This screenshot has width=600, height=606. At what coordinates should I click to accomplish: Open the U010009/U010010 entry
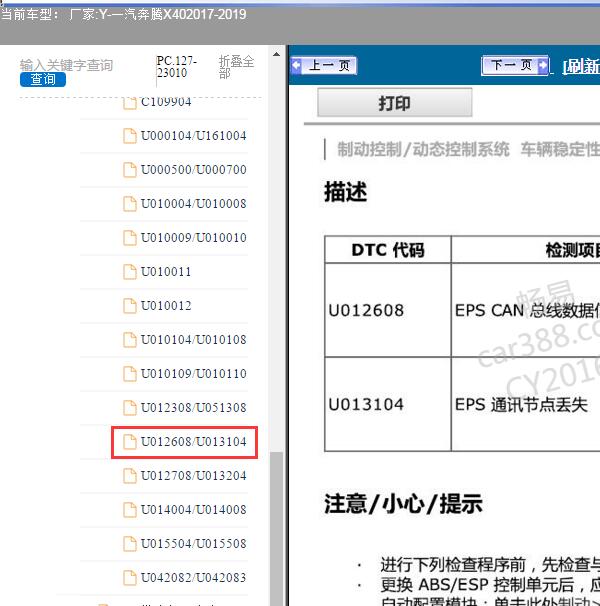(193, 238)
